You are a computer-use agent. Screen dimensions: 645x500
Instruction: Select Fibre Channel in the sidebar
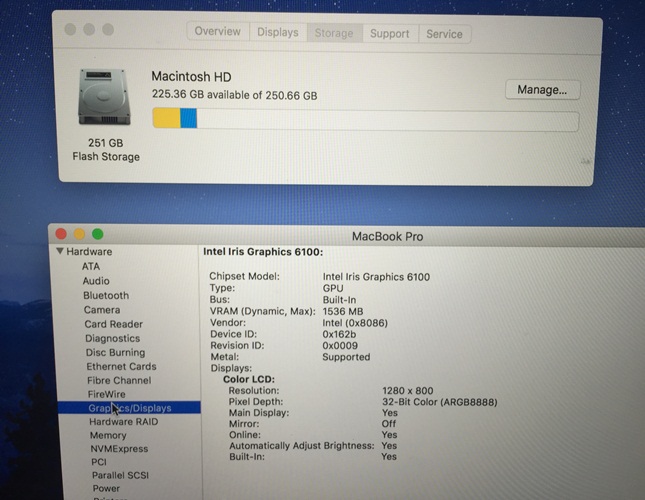point(119,380)
